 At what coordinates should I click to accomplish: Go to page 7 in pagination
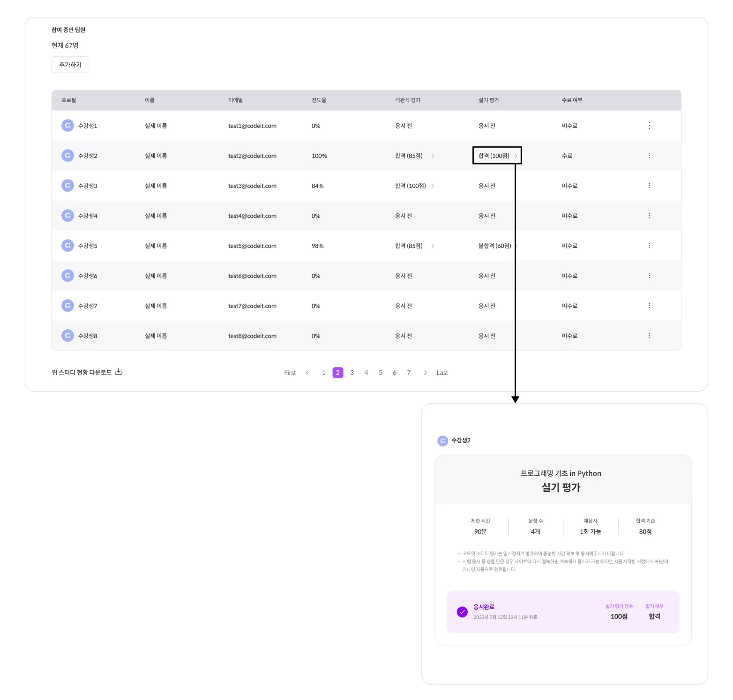(409, 372)
